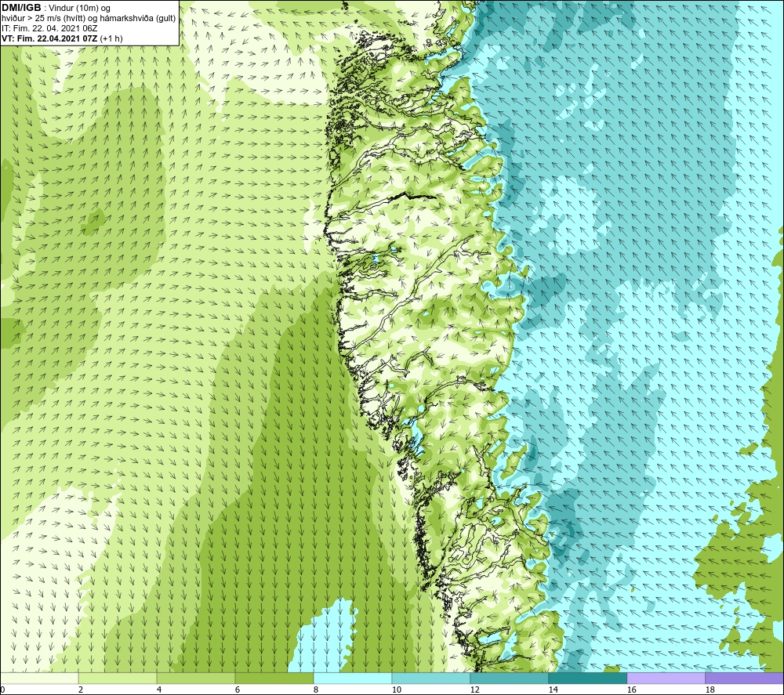
Task: Click the legend label '10'
Action: pyautogui.click(x=397, y=690)
